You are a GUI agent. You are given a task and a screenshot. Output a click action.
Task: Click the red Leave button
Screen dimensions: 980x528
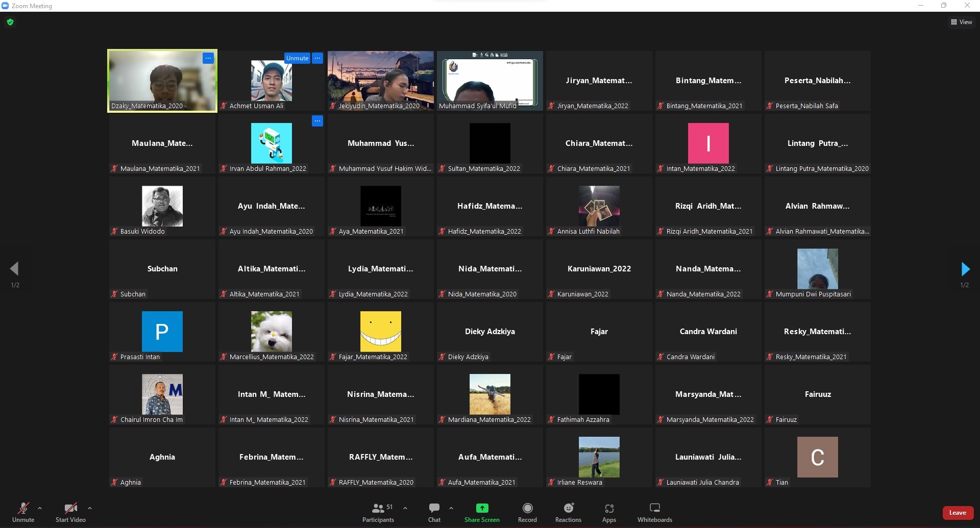pyautogui.click(x=958, y=513)
